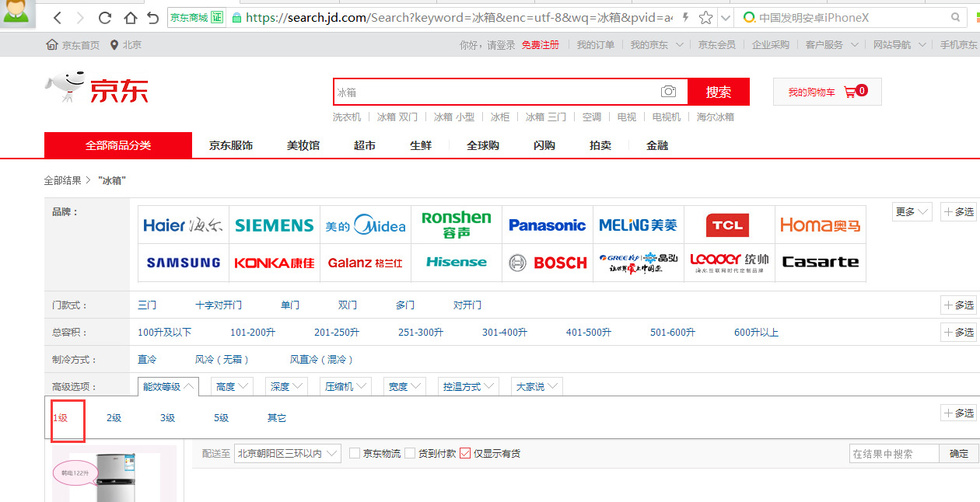This screenshot has width=980, height=502.
Task: Select the Ronshen 容声 brand logo
Action: click(457, 225)
